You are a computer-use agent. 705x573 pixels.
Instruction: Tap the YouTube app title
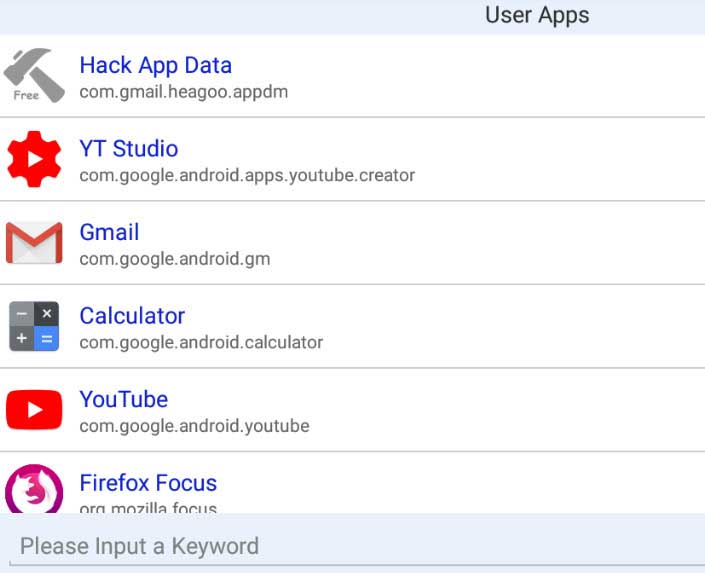(x=124, y=399)
